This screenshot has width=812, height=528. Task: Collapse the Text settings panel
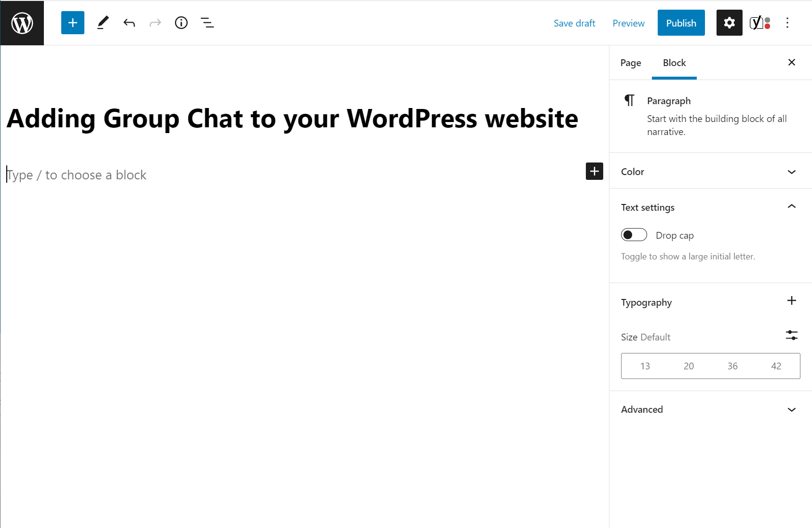(711, 207)
